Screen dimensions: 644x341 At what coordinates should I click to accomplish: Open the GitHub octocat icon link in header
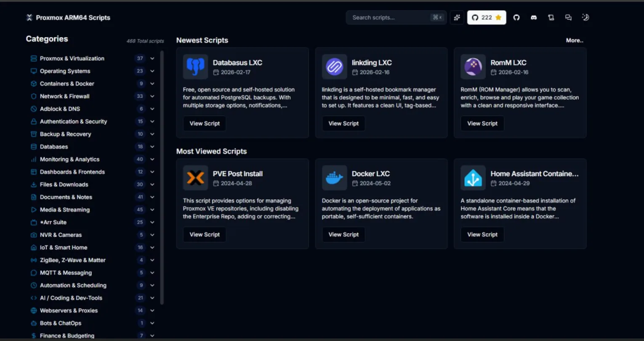tap(516, 17)
